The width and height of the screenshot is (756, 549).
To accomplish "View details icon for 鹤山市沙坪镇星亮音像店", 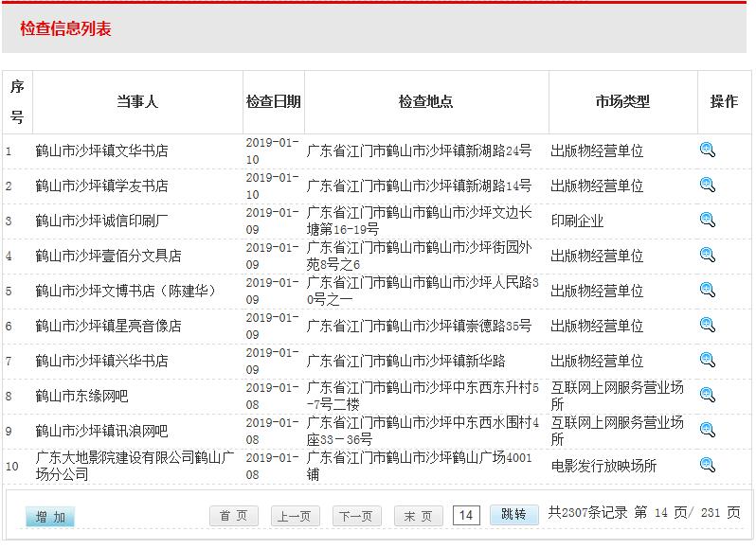I will coord(707,325).
